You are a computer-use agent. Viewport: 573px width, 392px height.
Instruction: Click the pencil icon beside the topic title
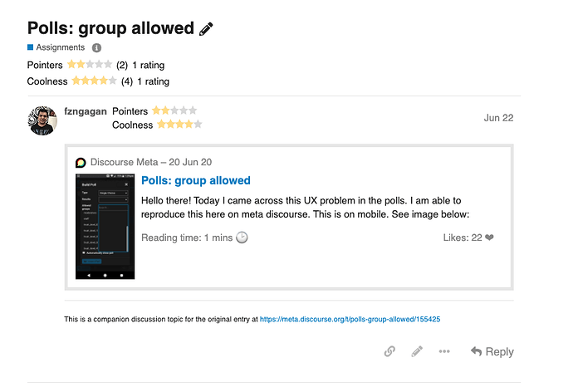coord(206,29)
